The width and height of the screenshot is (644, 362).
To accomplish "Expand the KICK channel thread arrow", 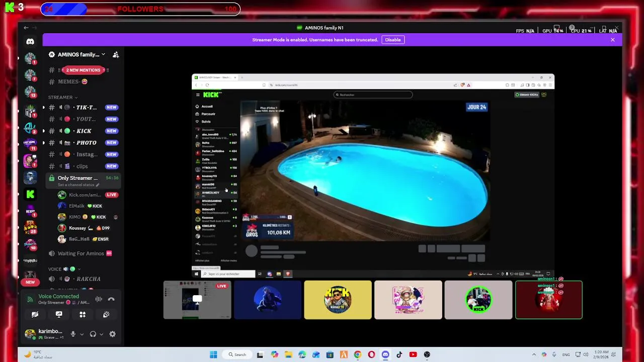I will (44, 131).
